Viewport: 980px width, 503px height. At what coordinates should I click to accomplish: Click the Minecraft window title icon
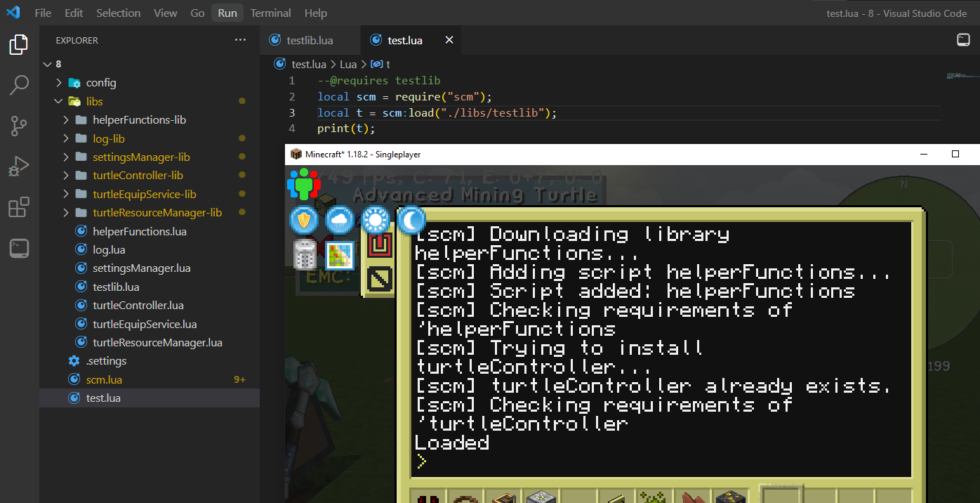coord(296,154)
